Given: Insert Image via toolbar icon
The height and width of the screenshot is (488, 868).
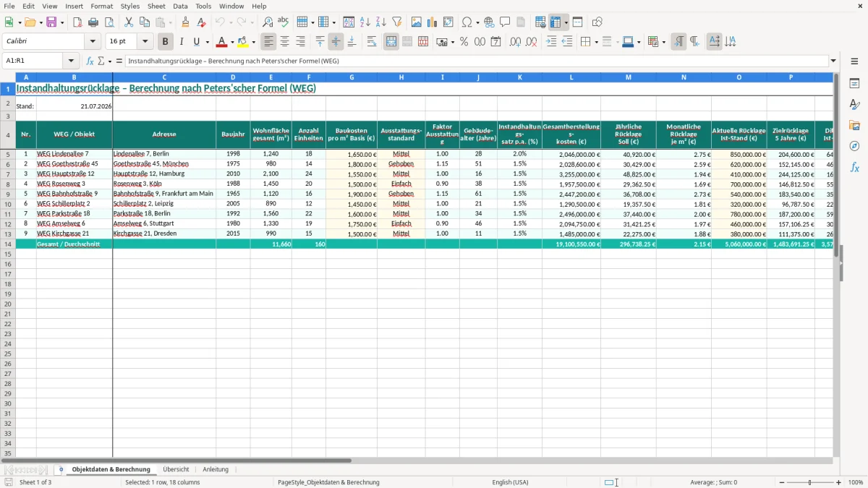Looking at the screenshot, I should pyautogui.click(x=416, y=22).
